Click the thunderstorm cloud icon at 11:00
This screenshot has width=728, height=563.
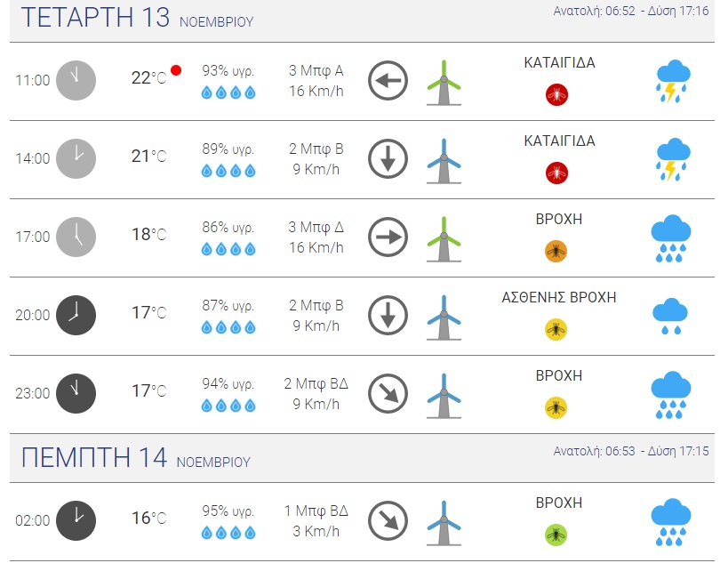point(672,81)
